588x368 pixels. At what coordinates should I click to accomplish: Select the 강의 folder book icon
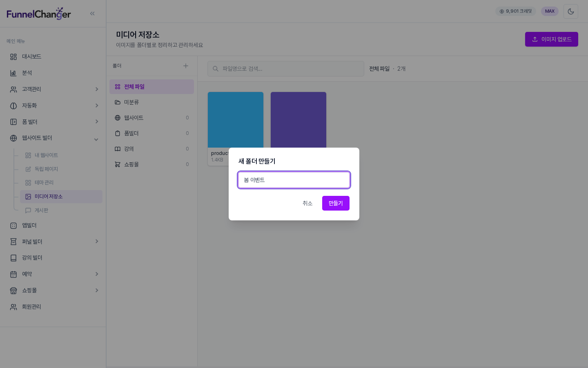pyautogui.click(x=118, y=149)
